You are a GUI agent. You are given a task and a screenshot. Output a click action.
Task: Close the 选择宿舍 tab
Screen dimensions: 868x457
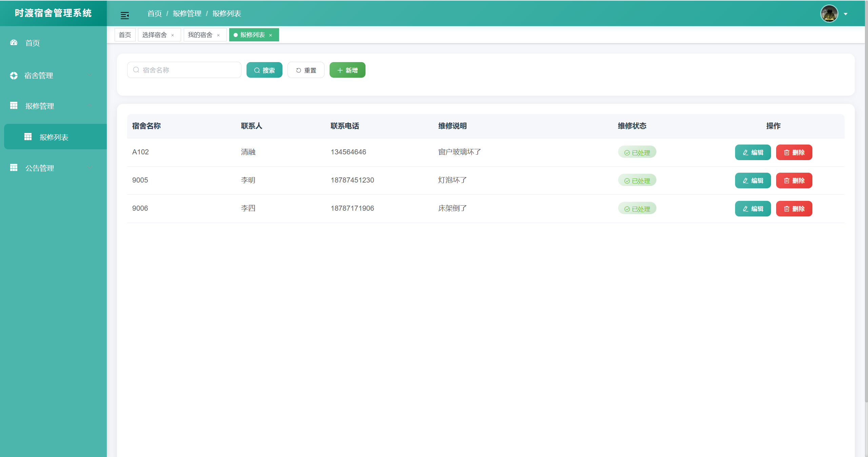tap(173, 35)
